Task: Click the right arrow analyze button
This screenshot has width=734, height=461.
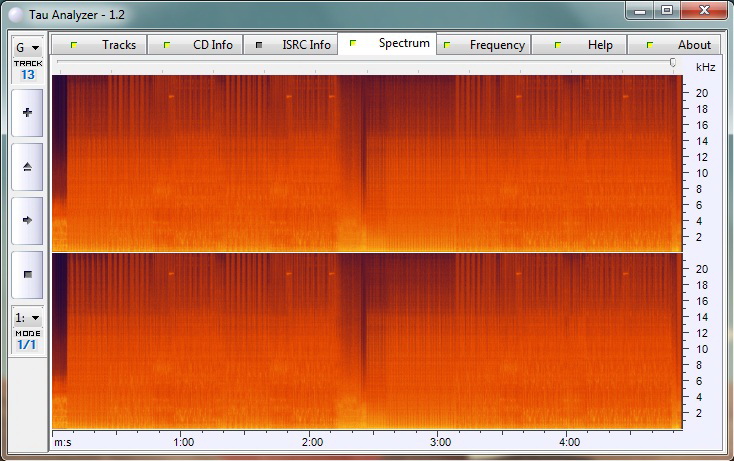Action: pyautogui.click(x=27, y=220)
